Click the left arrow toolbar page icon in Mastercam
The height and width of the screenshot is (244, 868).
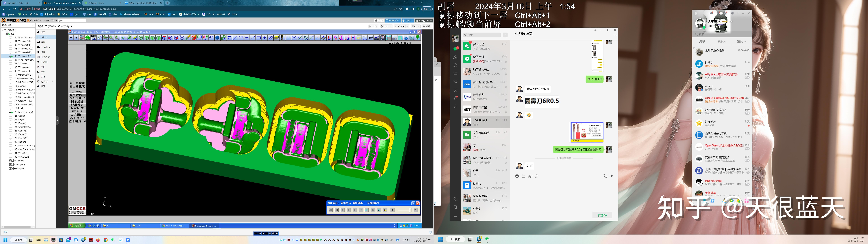(x=71, y=38)
